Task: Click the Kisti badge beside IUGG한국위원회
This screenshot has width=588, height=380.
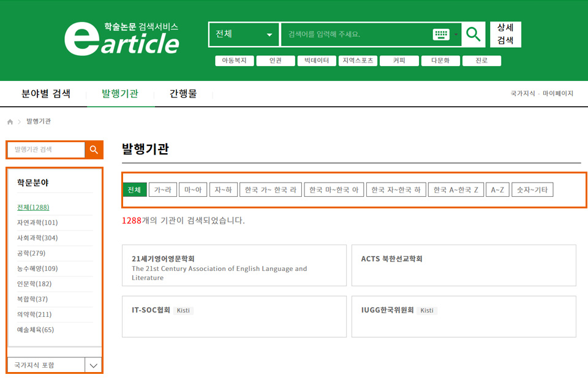Action: 427,311
